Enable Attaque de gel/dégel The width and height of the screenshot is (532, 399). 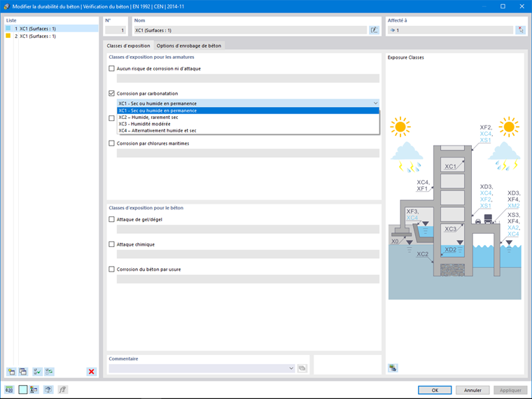click(x=111, y=220)
